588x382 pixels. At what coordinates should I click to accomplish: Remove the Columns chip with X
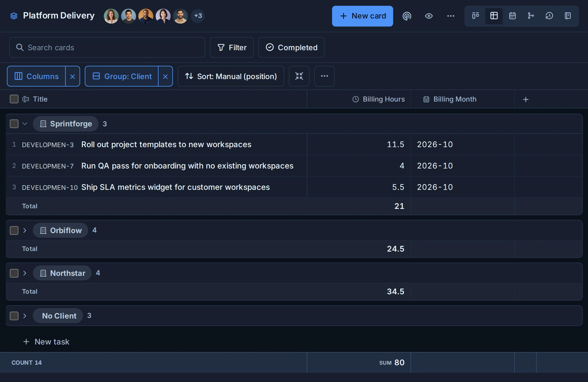(73, 76)
